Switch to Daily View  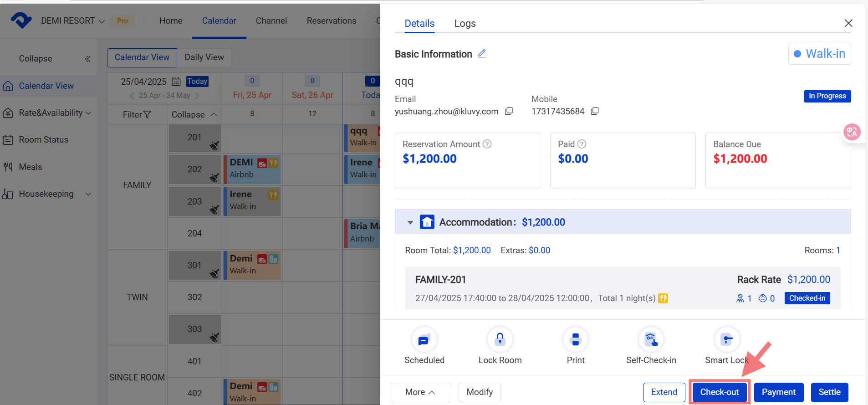click(204, 57)
